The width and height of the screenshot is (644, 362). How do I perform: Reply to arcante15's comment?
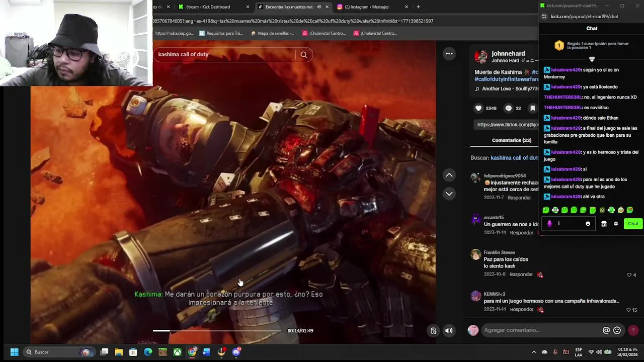[521, 233]
